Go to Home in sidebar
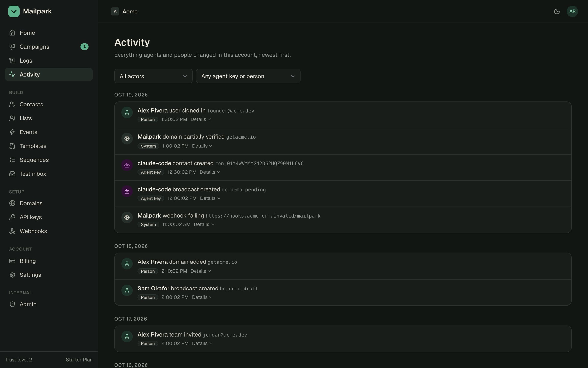Image resolution: width=588 pixels, height=368 pixels. 49,33
